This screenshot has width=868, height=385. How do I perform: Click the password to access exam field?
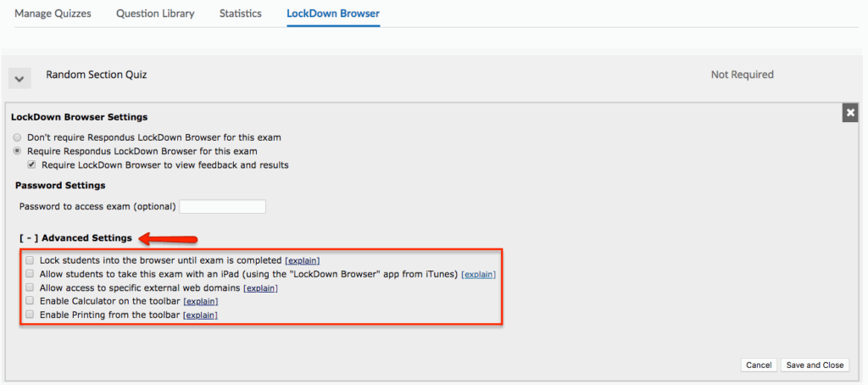223,207
